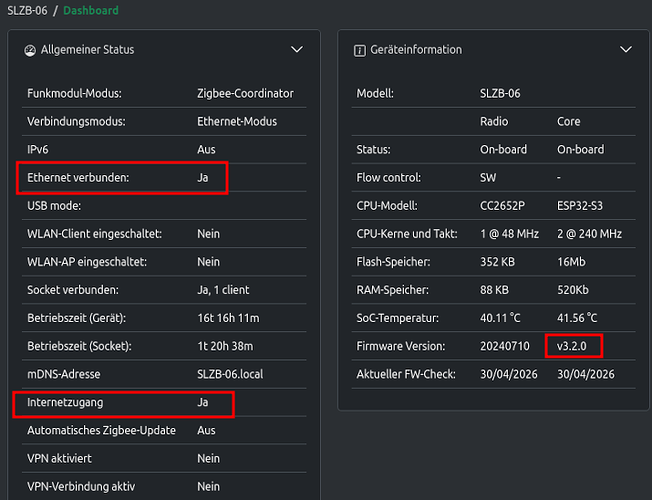Click the SoC-Temperatur label
The height and width of the screenshot is (500, 652).
[x=398, y=318]
